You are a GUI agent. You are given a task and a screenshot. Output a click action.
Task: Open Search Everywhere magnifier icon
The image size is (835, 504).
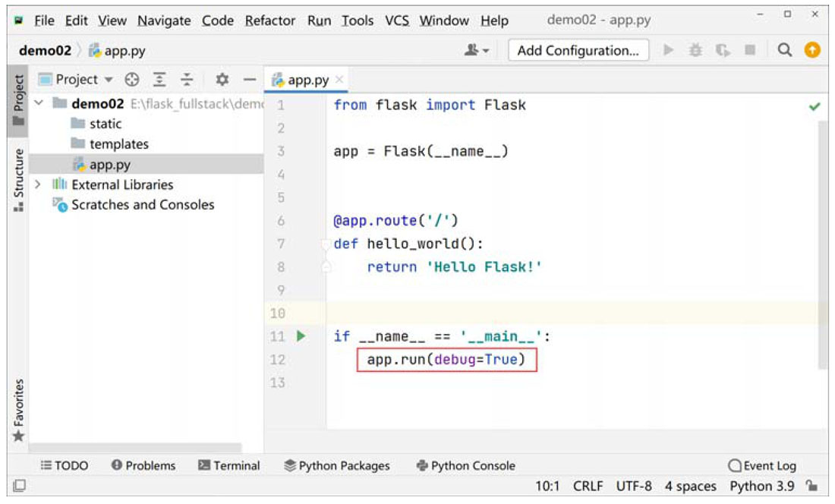click(785, 51)
